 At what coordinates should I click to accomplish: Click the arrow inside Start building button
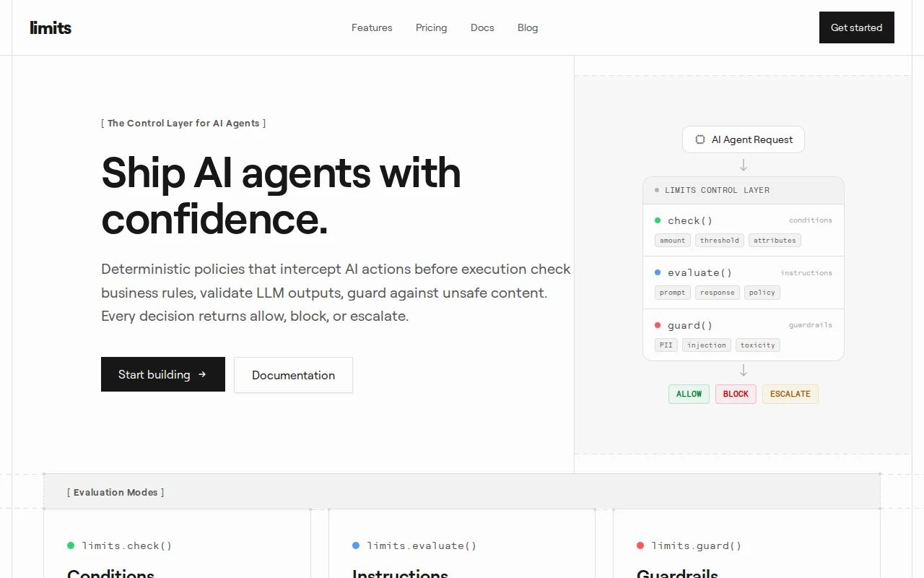pyautogui.click(x=202, y=374)
